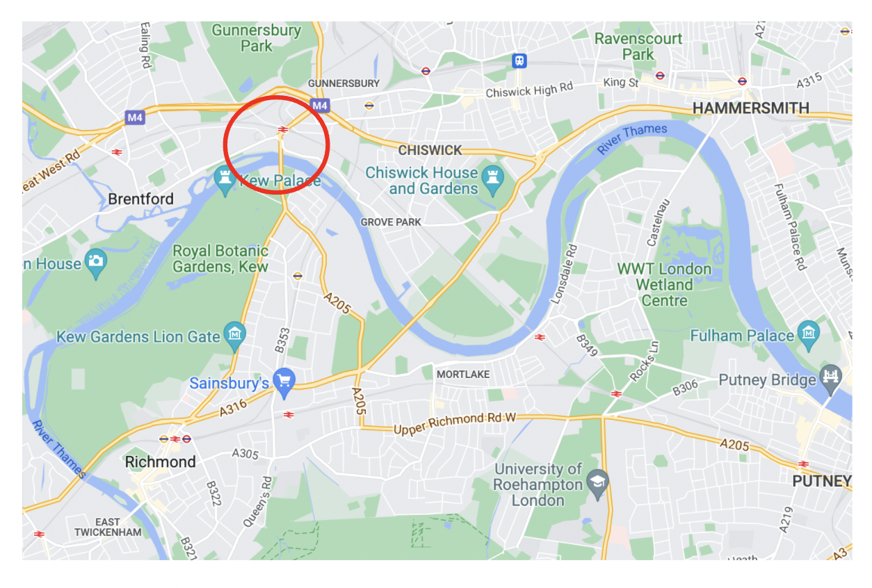Click the WWT London Wetland Centre label
Image resolution: width=872 pixels, height=588 pixels.
click(665, 285)
